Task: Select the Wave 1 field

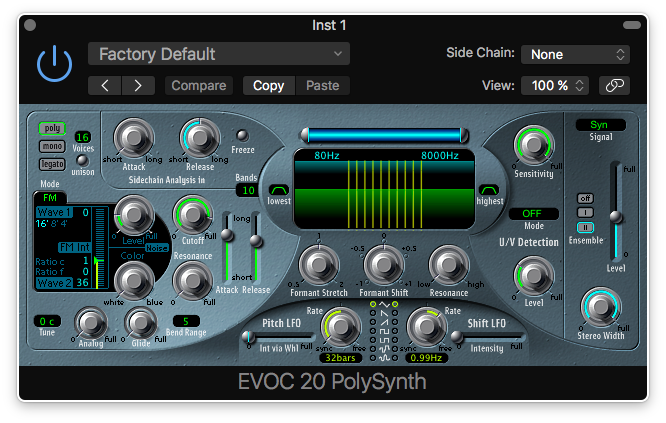Action: (x=54, y=212)
